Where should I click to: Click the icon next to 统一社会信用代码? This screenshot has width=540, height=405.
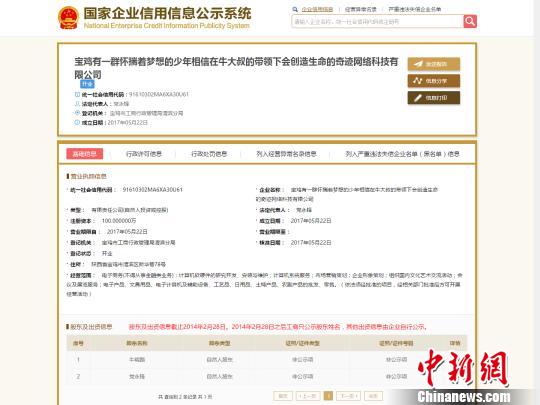(x=77, y=94)
